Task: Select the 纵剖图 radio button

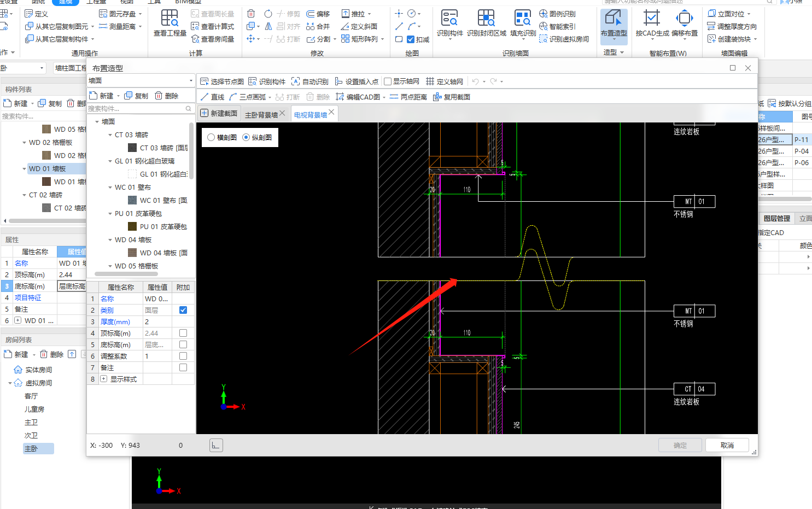Action: (246, 137)
